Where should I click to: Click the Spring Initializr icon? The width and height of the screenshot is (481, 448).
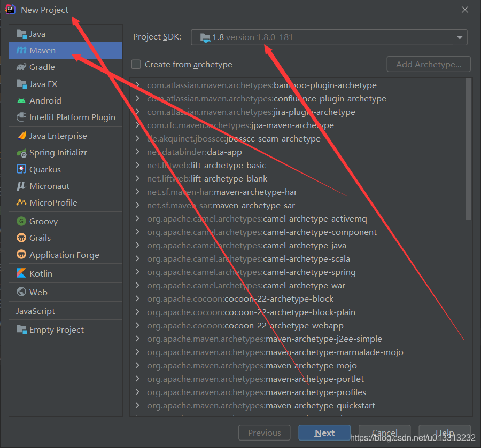(x=21, y=153)
